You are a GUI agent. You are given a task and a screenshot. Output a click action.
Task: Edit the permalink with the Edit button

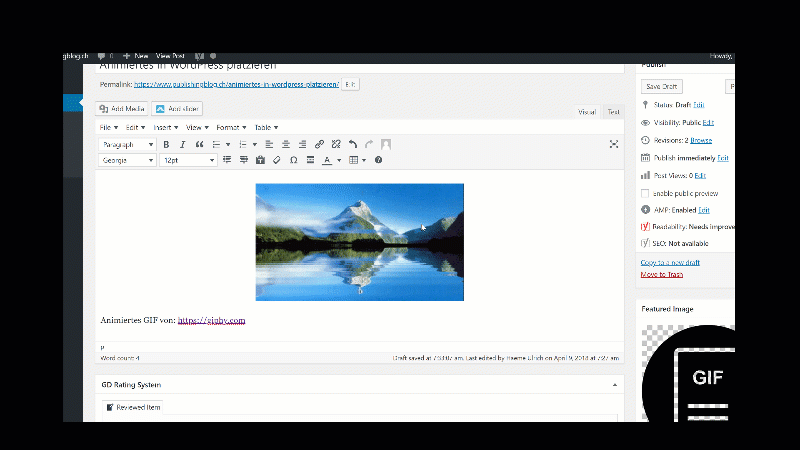(x=350, y=85)
